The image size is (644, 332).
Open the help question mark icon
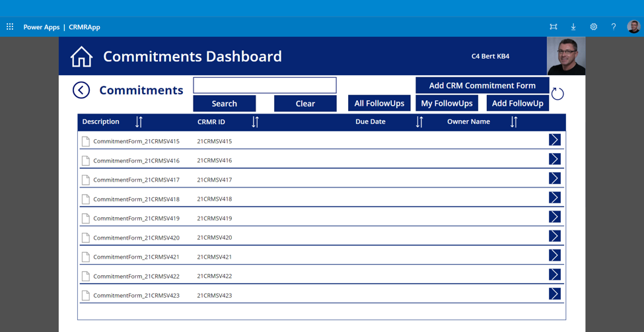[x=613, y=27]
